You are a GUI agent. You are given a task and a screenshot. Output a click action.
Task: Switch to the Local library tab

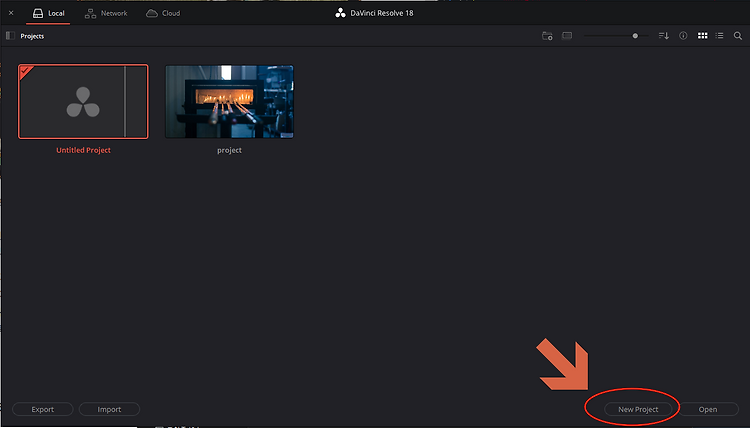click(48, 13)
